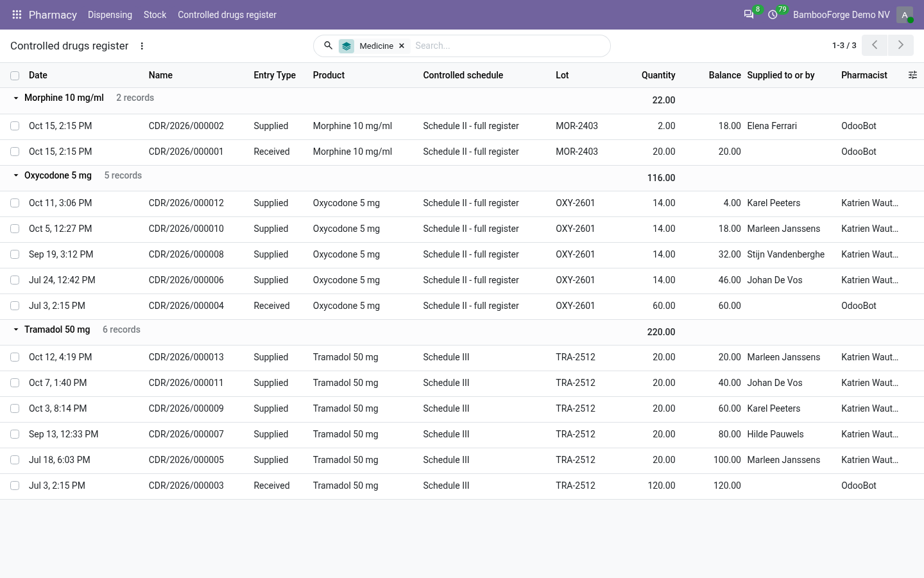Sort by the Quantity column header

[x=658, y=75]
